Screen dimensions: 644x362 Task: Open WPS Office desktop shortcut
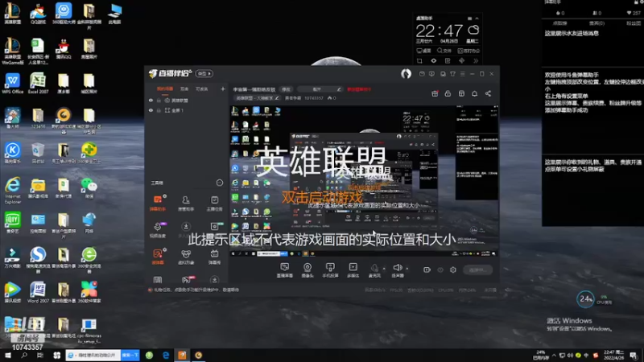pyautogui.click(x=12, y=84)
